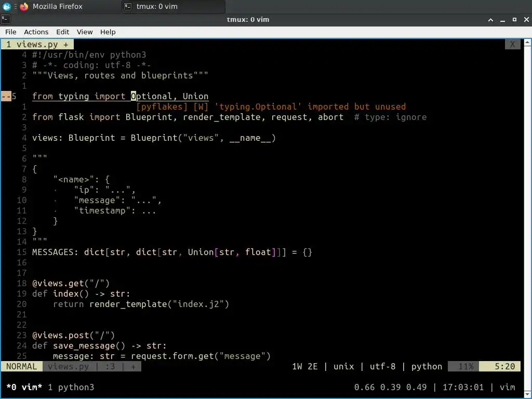Click 'render_template("index.j2")' return statement
This screenshot has width=532, height=399.
coord(159,304)
